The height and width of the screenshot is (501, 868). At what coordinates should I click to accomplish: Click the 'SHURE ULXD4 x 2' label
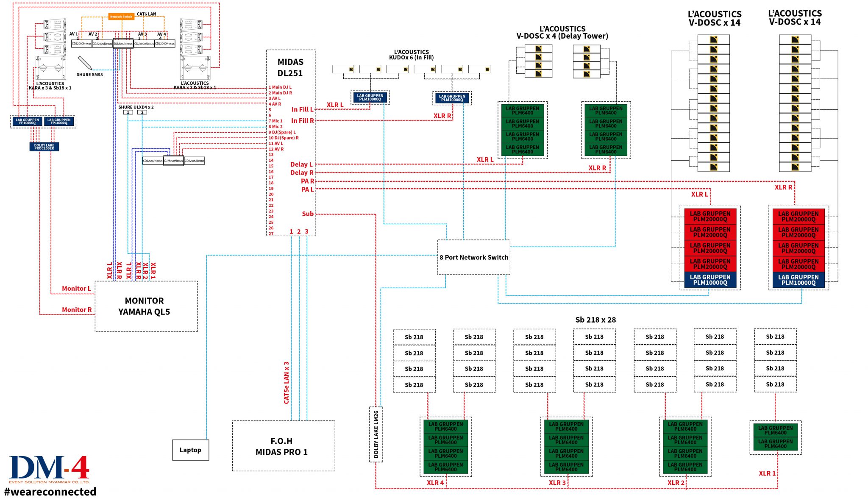pos(136,107)
